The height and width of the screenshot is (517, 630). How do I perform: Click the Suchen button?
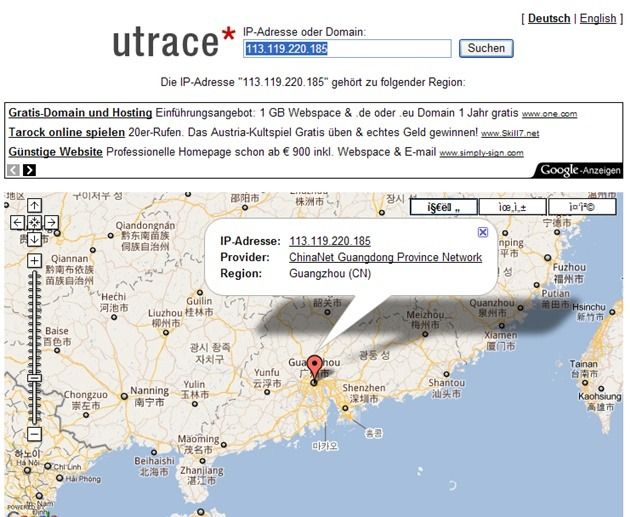(x=486, y=48)
